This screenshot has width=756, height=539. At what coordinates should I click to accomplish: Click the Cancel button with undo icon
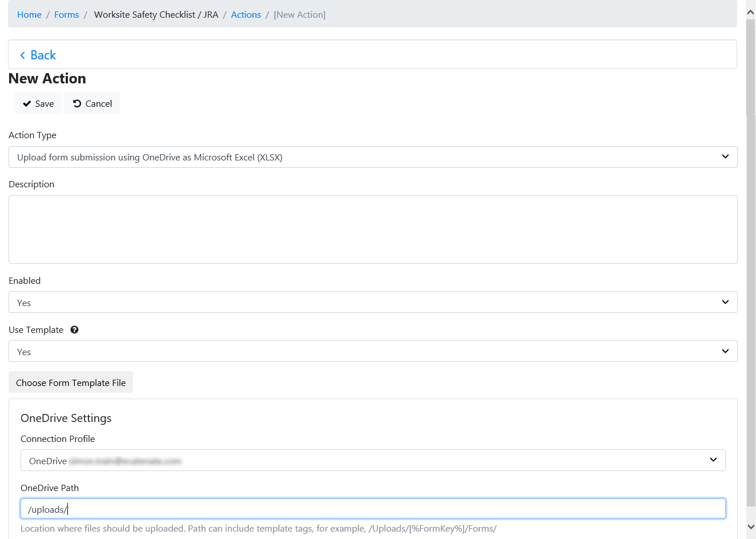[92, 103]
